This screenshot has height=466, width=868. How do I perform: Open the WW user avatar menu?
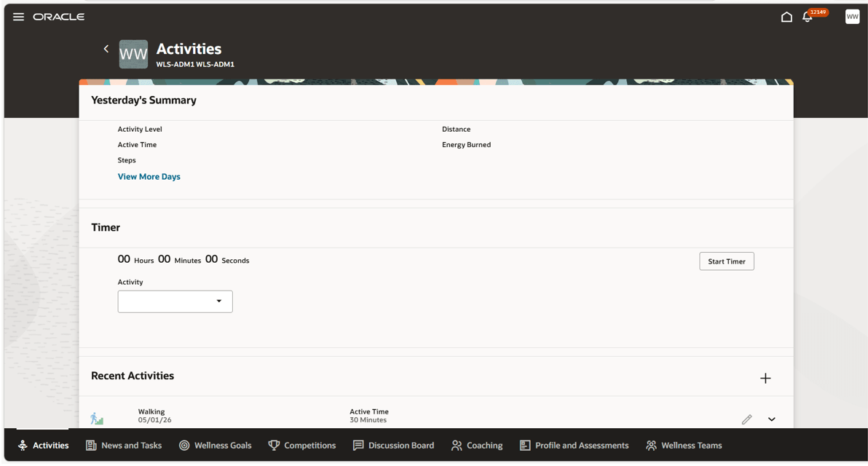click(852, 17)
